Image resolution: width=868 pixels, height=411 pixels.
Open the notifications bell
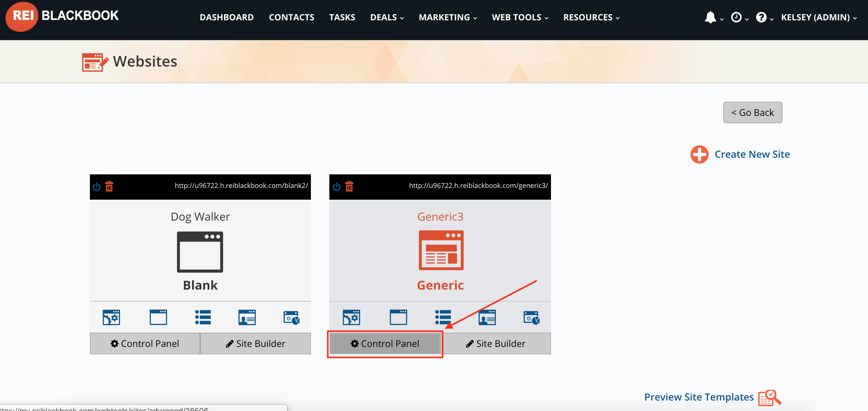point(710,17)
